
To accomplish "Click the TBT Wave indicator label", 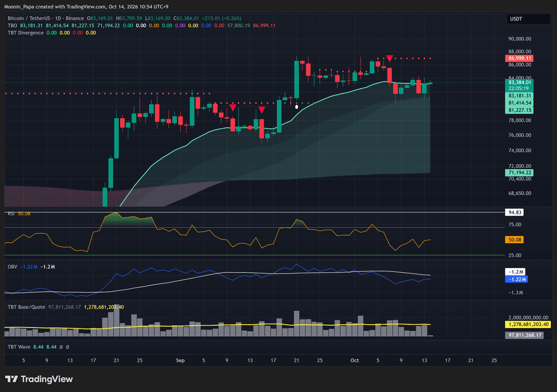I will click(x=19, y=347).
